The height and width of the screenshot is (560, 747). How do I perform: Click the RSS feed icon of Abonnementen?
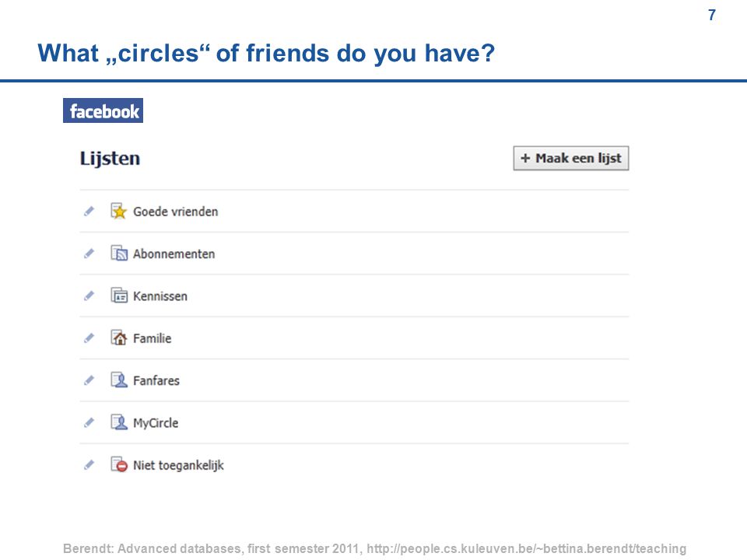119,254
